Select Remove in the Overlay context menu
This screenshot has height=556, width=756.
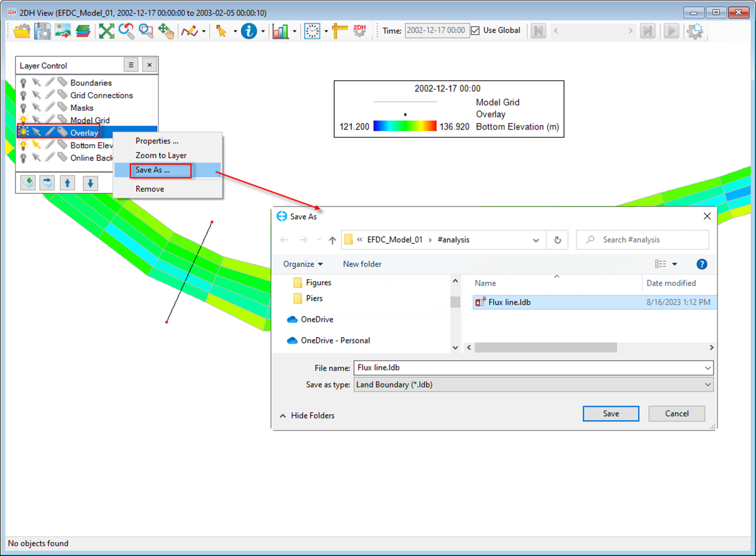(x=149, y=189)
